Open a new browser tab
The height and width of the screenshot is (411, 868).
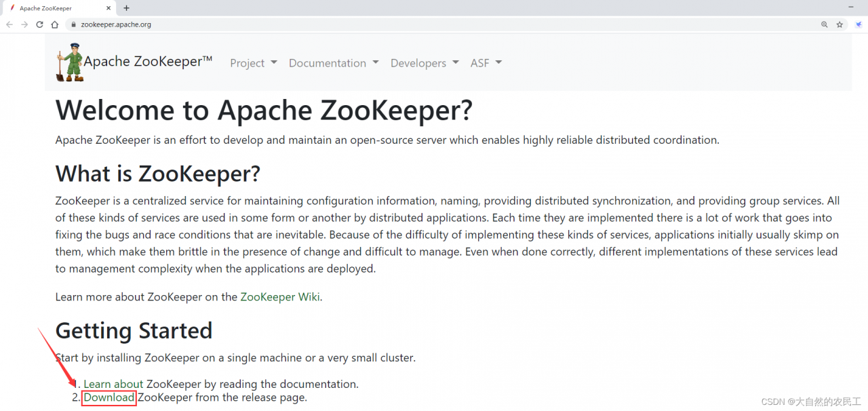click(x=126, y=8)
